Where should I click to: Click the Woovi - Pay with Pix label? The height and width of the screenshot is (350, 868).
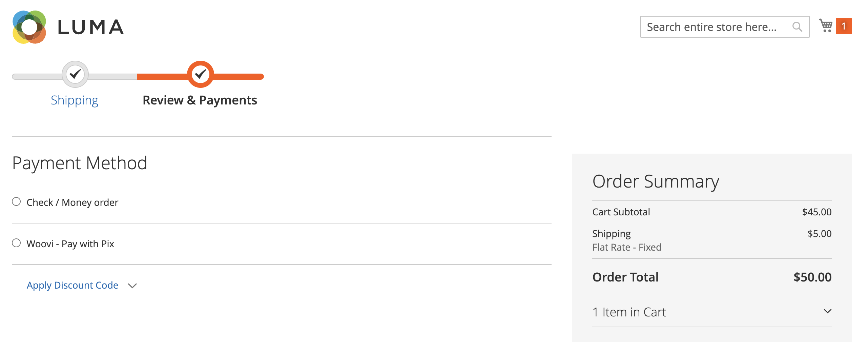70,244
